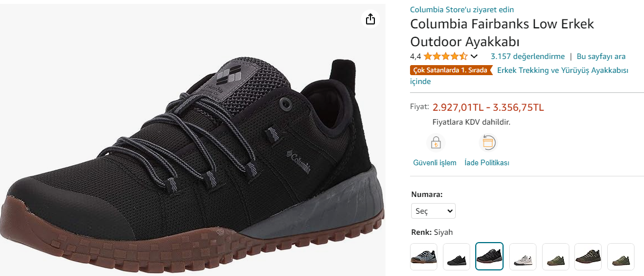This screenshot has width=644, height=276.
Task: Expand the rating breakdown chevron
Action: coord(474,56)
